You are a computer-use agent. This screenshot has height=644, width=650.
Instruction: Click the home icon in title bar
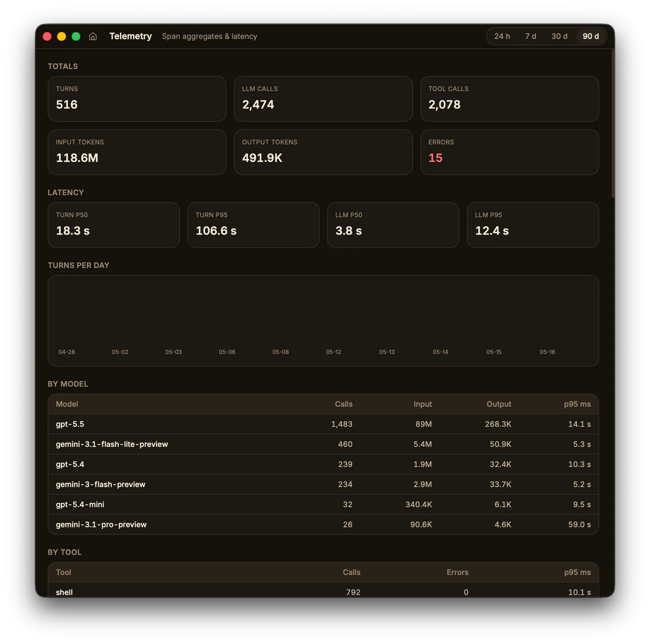tap(93, 36)
